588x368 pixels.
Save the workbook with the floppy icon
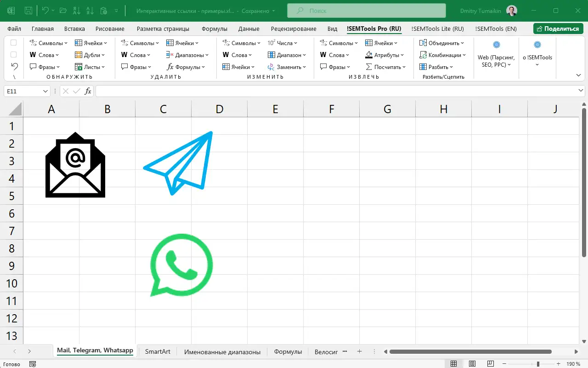(x=28, y=10)
